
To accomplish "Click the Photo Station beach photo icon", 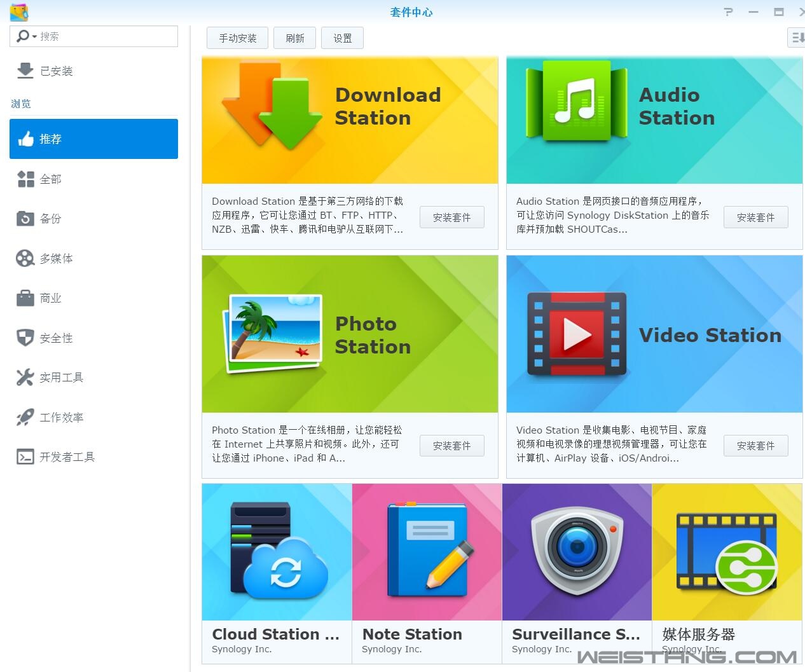I will 272,333.
